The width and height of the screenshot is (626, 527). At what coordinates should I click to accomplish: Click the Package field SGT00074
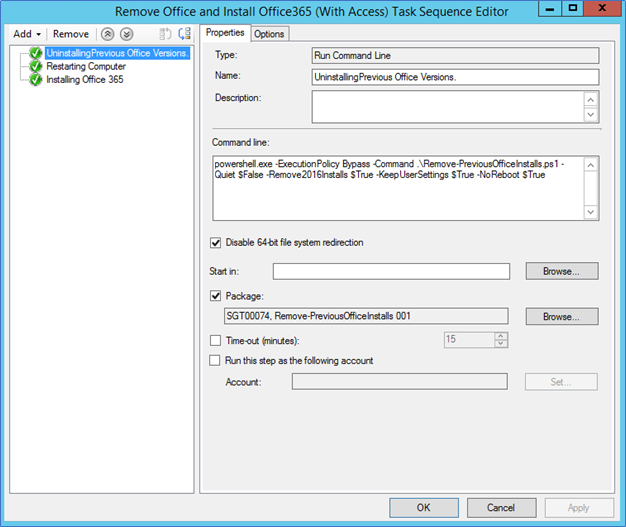point(366,316)
